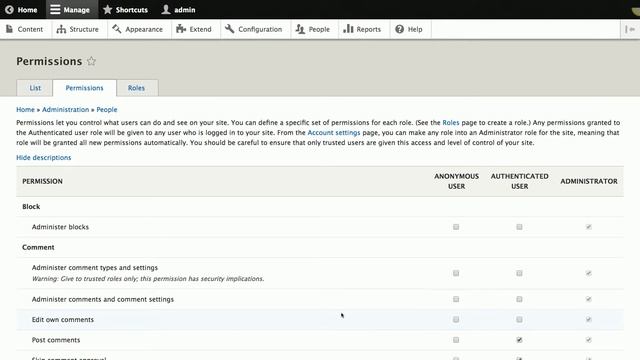The image size is (640, 360).
Task: Click the Block section heading
Action: [x=31, y=207]
